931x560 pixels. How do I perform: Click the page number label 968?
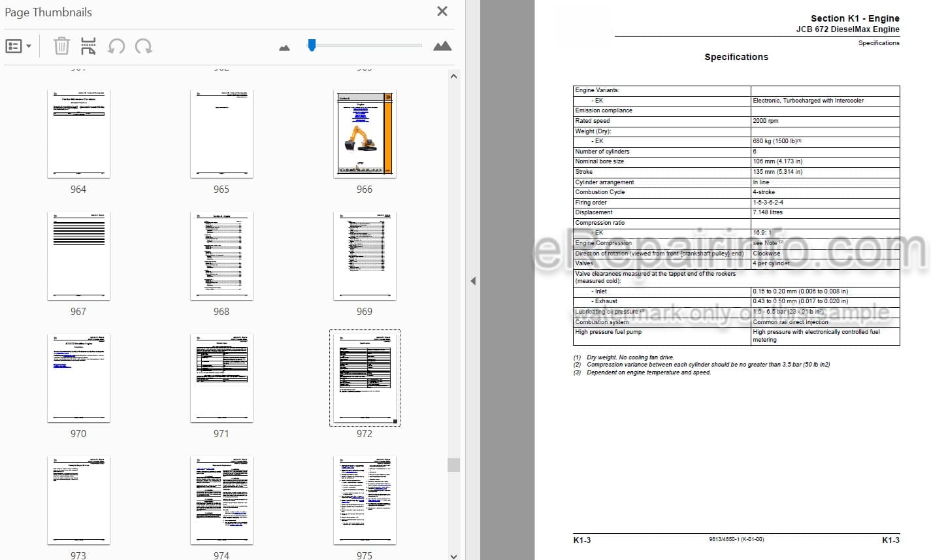click(x=221, y=312)
